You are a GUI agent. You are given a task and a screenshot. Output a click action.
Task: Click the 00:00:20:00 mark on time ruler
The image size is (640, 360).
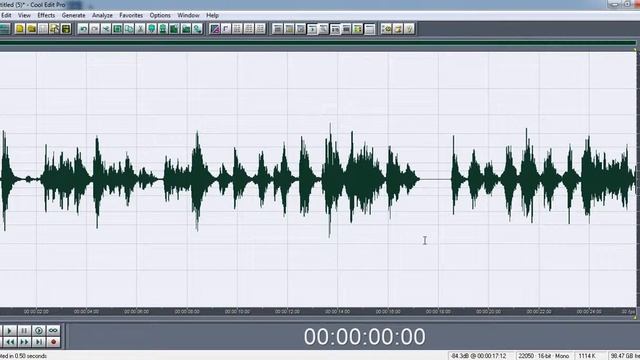(489, 311)
